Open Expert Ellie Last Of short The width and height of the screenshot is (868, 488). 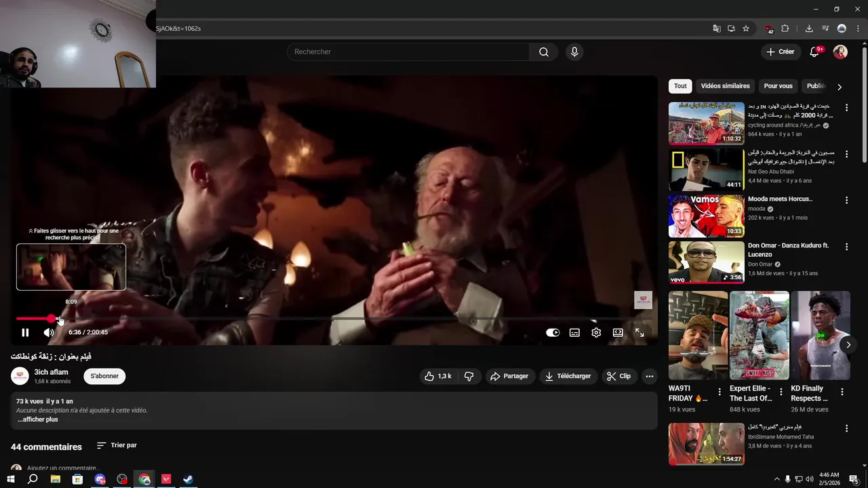(x=759, y=335)
